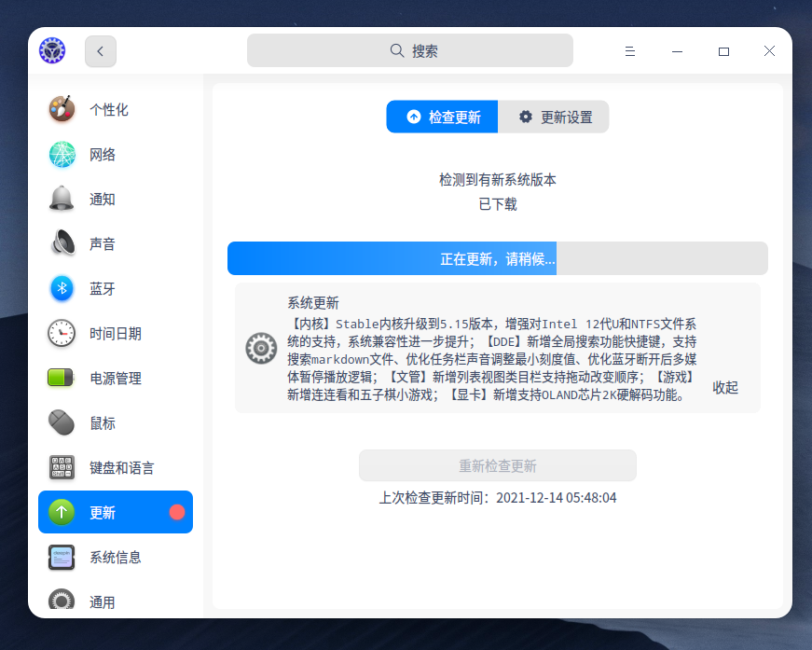Open 个性化 settings
This screenshot has width=812, height=650.
click(116, 109)
